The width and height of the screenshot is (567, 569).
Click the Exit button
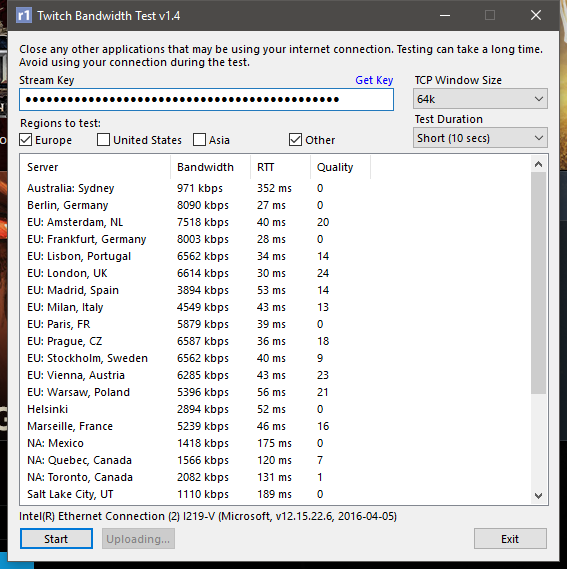(x=510, y=539)
